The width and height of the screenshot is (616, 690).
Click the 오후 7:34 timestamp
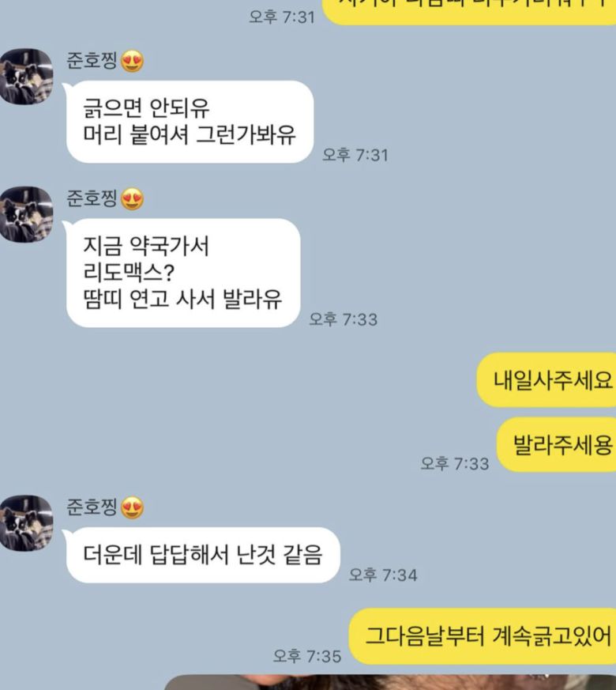[383, 575]
